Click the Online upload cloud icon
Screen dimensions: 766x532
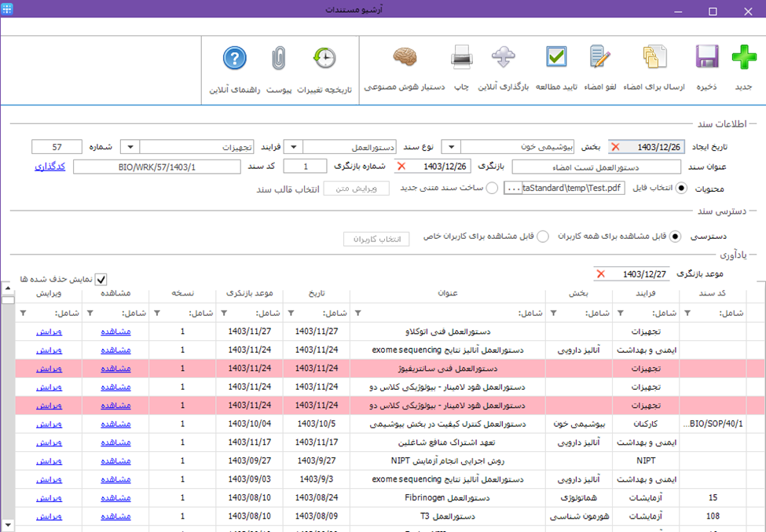tap(503, 57)
